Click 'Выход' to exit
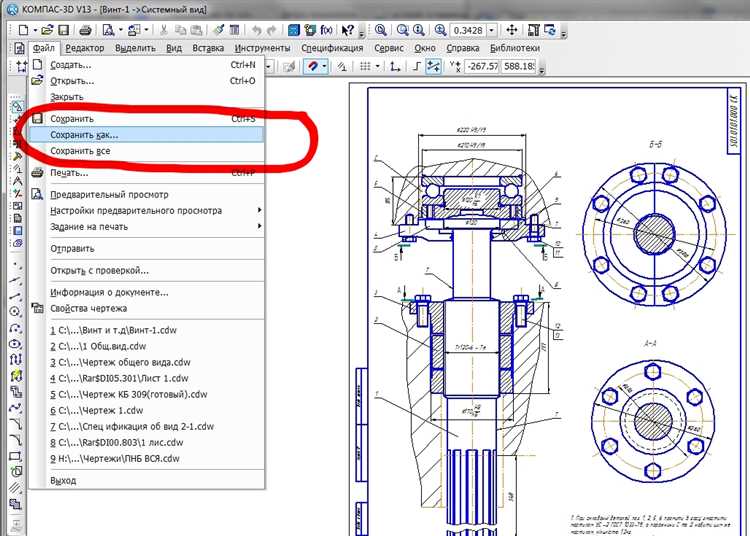Viewport: 750px width, 536px height. click(146, 480)
